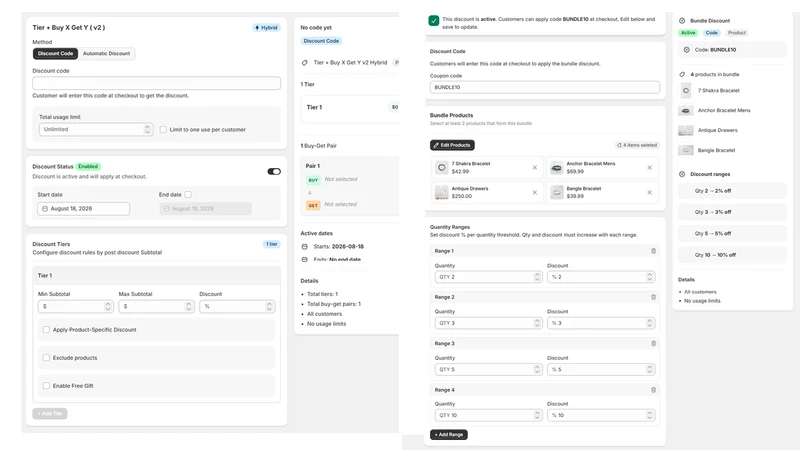
Task: Click the Enabled status badge
Action: [88, 166]
